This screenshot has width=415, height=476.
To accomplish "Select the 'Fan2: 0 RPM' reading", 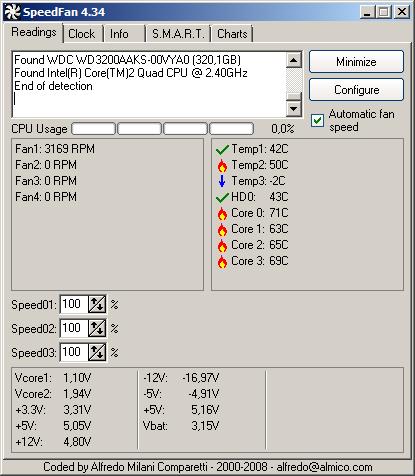I will pyautogui.click(x=46, y=165).
